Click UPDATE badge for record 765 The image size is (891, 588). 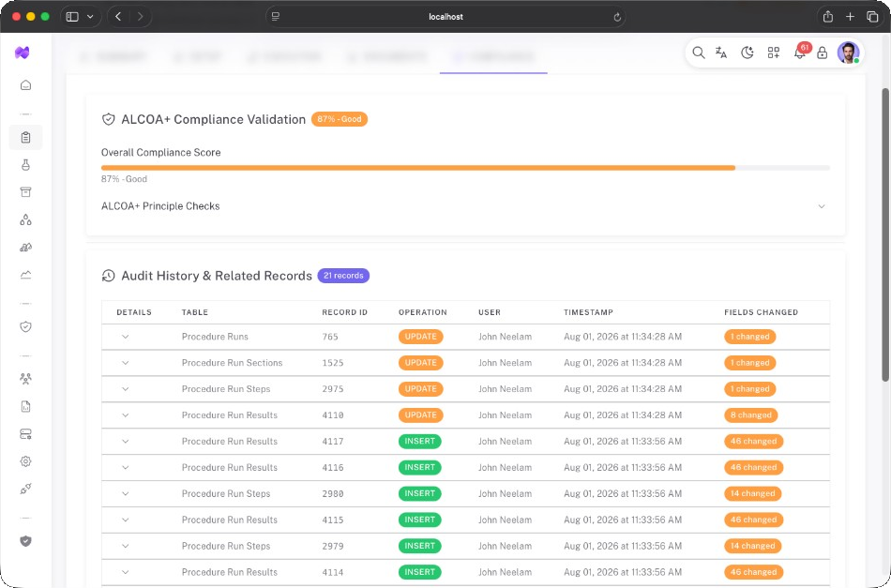click(x=420, y=337)
